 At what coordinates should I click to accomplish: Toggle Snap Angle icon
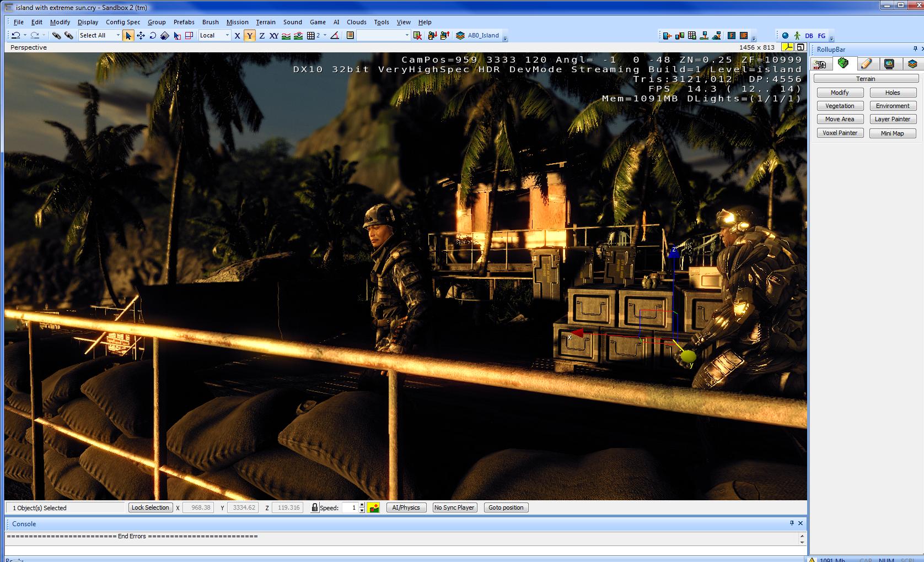tap(335, 35)
